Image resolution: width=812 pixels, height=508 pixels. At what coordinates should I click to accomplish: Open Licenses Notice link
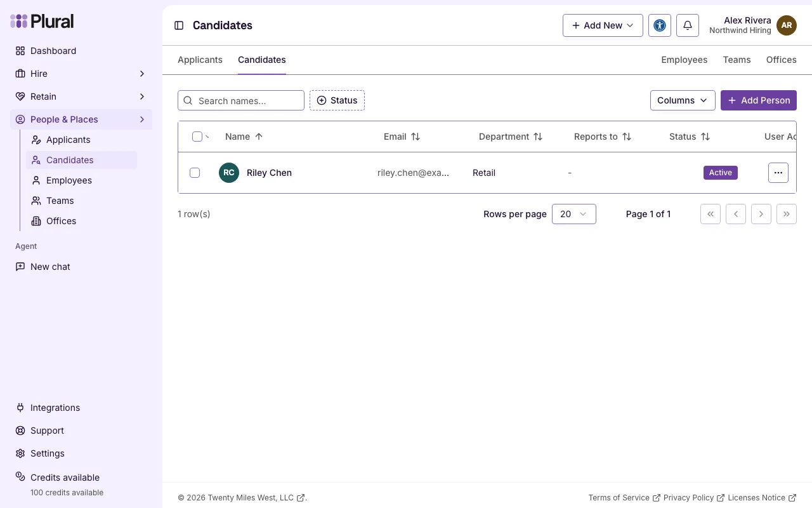(762, 498)
